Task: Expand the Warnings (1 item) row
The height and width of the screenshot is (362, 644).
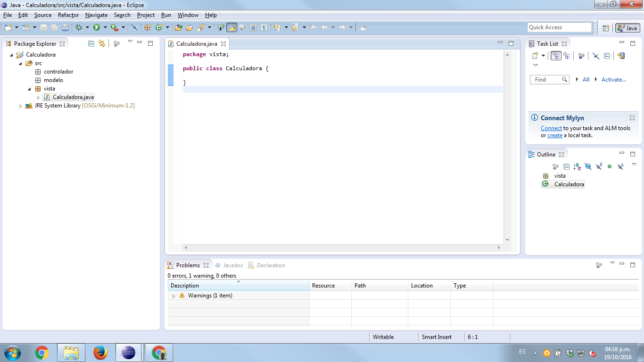Action: (173, 296)
